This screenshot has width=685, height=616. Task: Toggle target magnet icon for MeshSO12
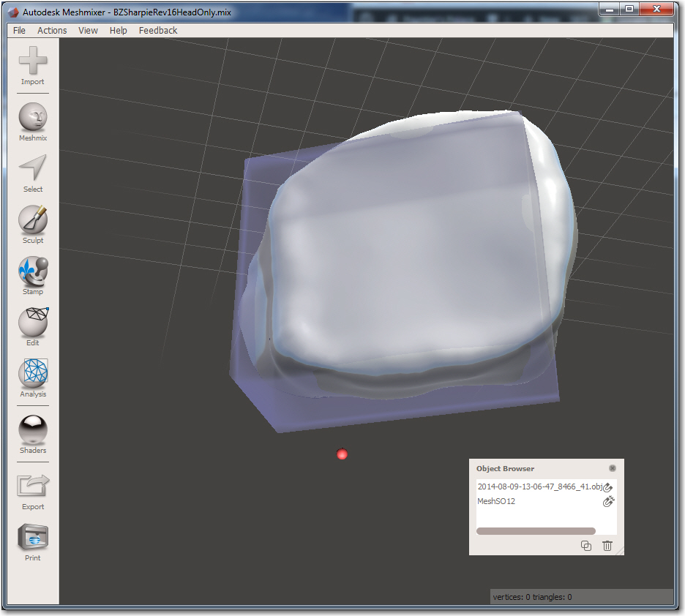click(x=608, y=502)
